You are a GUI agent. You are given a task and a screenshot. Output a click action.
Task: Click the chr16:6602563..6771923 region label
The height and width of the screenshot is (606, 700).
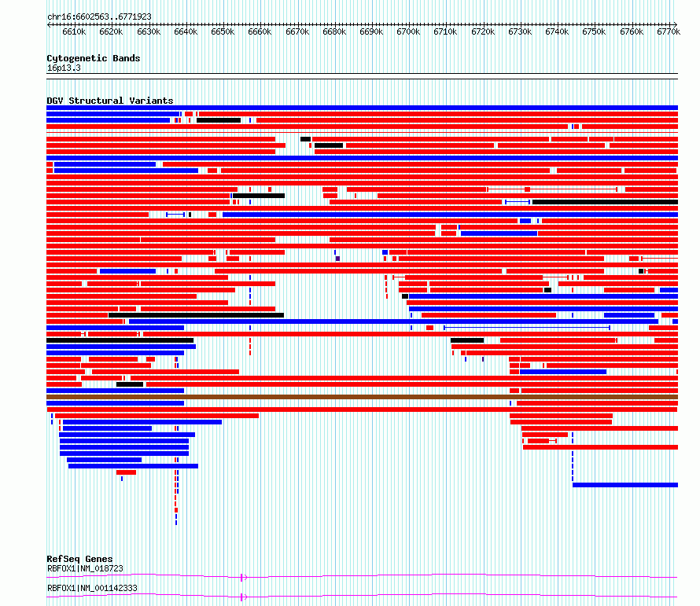tap(99, 17)
